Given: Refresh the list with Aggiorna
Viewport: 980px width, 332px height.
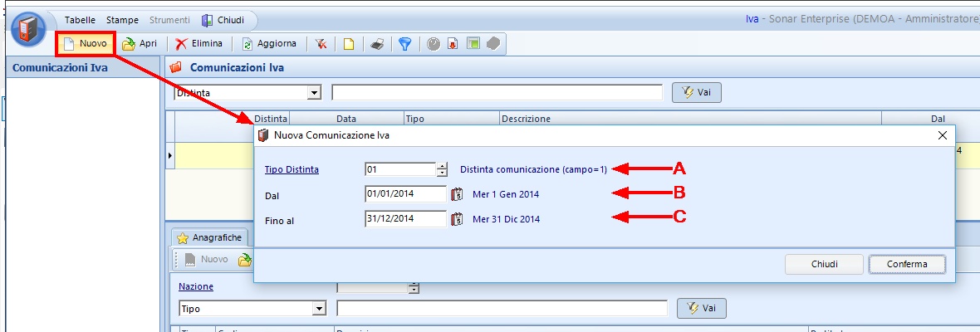Looking at the screenshot, I should click(x=264, y=44).
